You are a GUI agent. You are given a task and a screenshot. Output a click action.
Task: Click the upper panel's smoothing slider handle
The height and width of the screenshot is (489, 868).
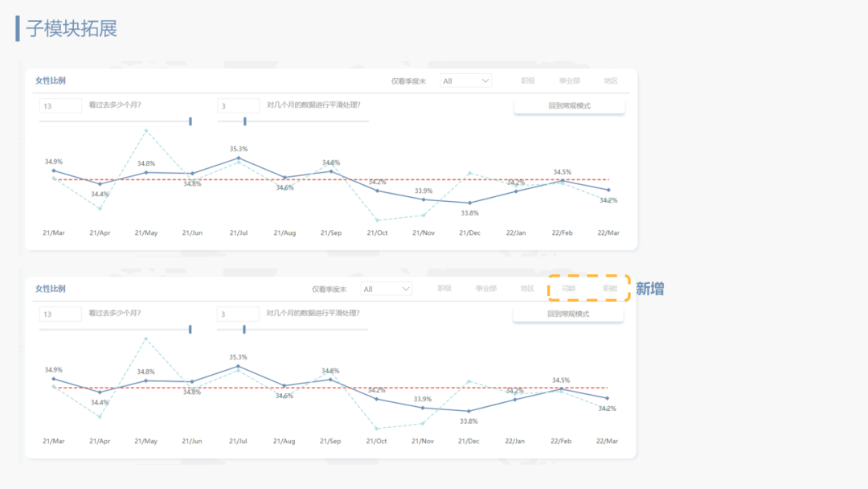(x=244, y=121)
